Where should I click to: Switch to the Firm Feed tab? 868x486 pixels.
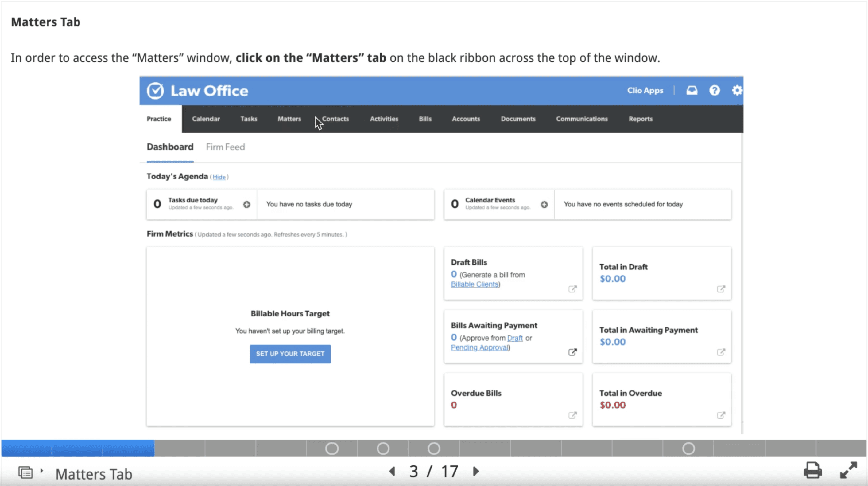(x=225, y=147)
